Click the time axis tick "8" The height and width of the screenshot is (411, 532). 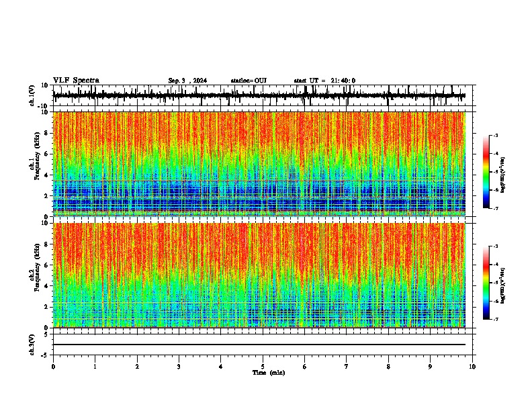[x=388, y=367]
